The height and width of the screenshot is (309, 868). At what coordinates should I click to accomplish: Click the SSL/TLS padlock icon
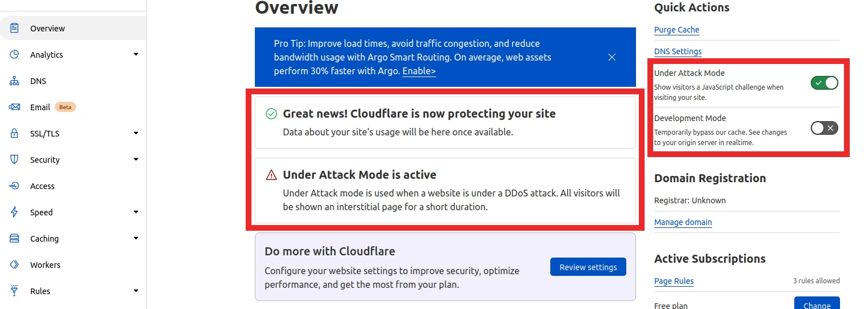pyautogui.click(x=14, y=133)
